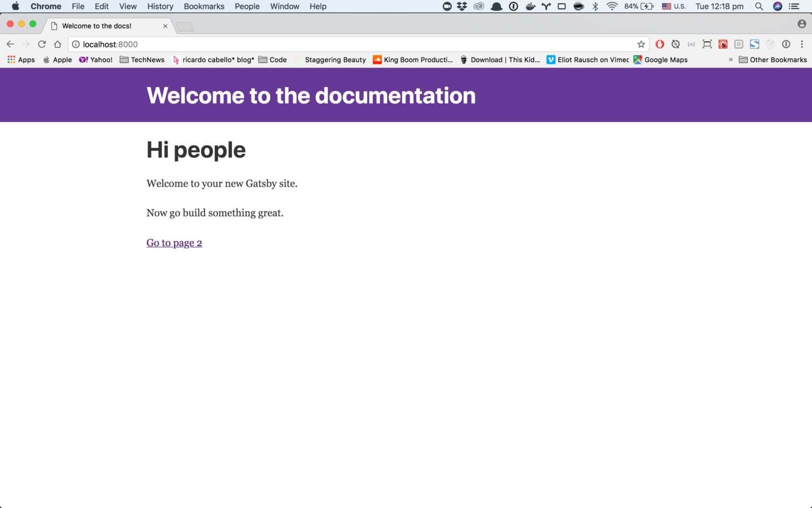Open the 'Download | This Kid...' bookmark
812x508 pixels.
click(500, 59)
